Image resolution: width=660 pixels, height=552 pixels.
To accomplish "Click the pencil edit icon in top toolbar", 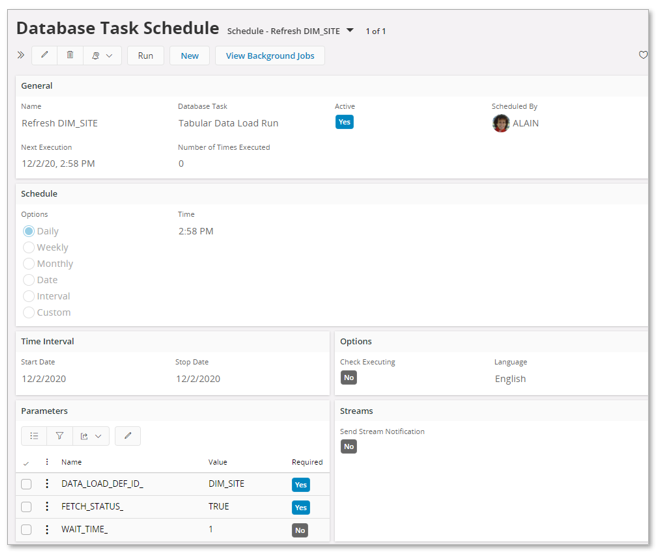I will [x=44, y=56].
